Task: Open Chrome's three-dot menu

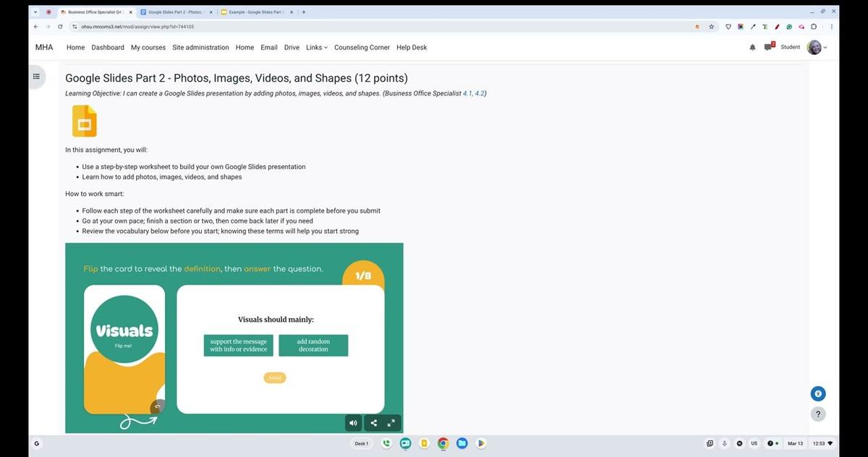Action: (831, 26)
